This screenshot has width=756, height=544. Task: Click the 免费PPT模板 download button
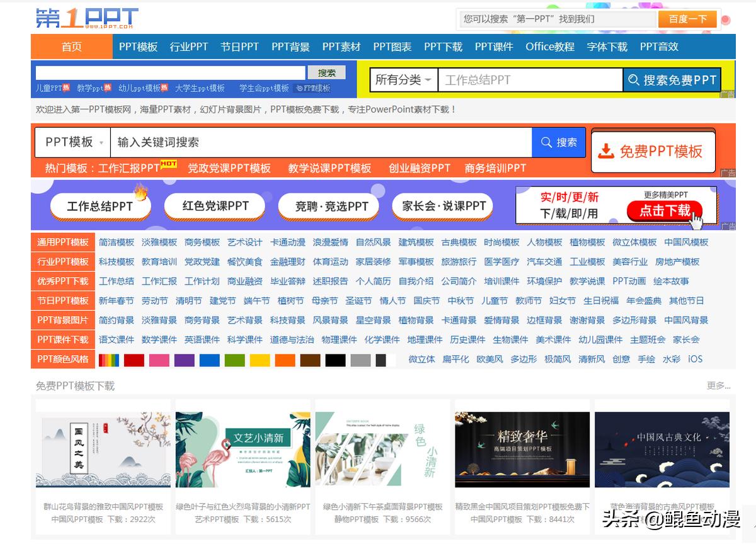[x=653, y=151]
